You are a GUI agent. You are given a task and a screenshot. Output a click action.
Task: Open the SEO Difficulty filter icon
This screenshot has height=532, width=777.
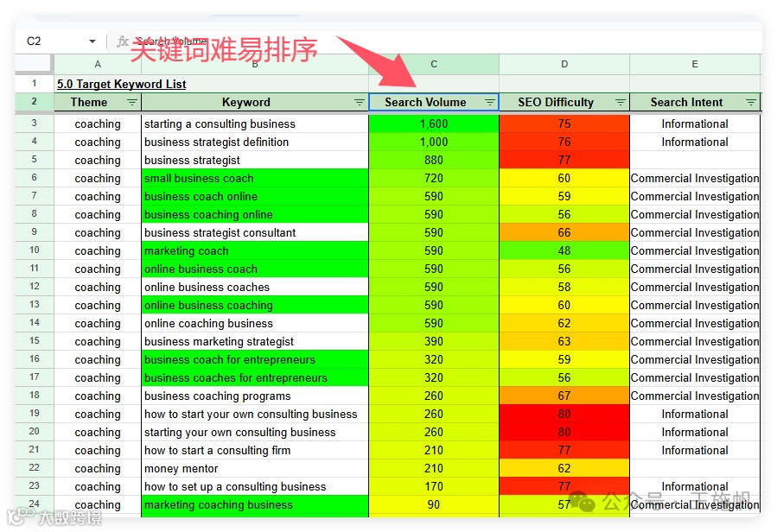pos(621,103)
